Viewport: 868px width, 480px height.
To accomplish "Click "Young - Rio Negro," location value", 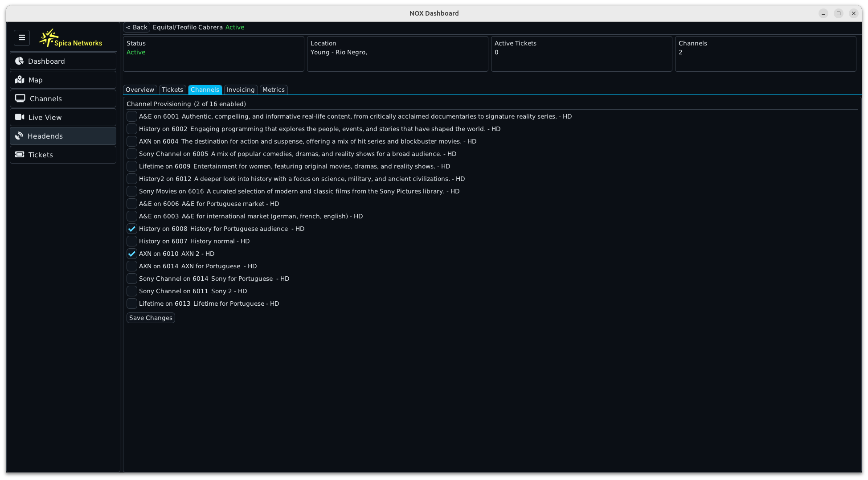I will point(339,52).
